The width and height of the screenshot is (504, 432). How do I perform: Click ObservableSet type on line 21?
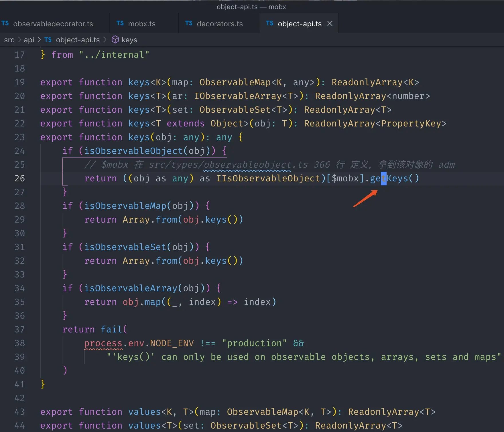pos(235,110)
